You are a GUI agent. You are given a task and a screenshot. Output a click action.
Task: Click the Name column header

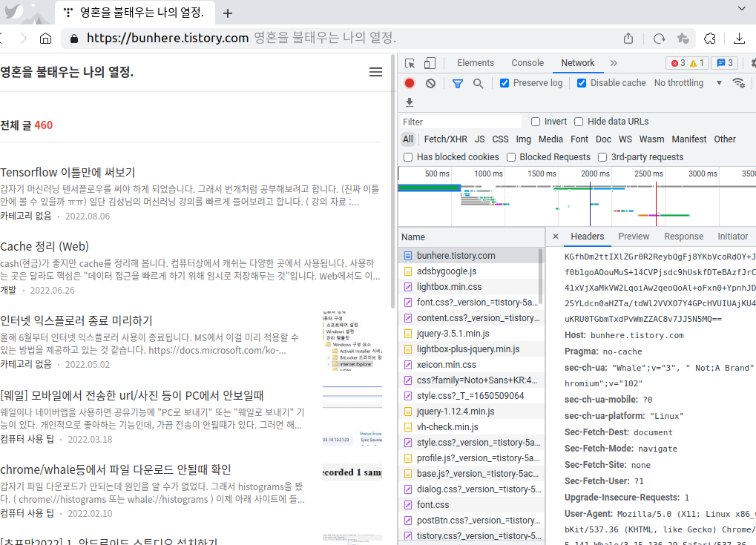[472, 237]
